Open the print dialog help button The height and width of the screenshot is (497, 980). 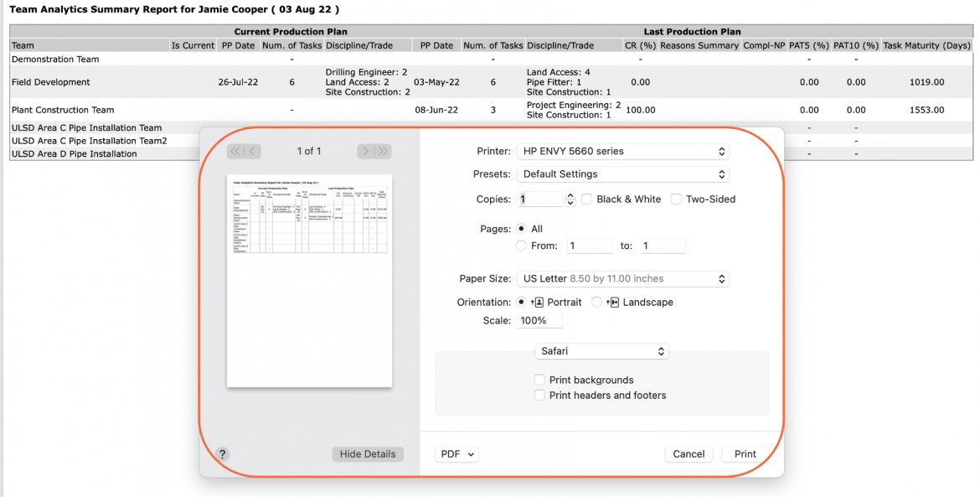coord(222,454)
